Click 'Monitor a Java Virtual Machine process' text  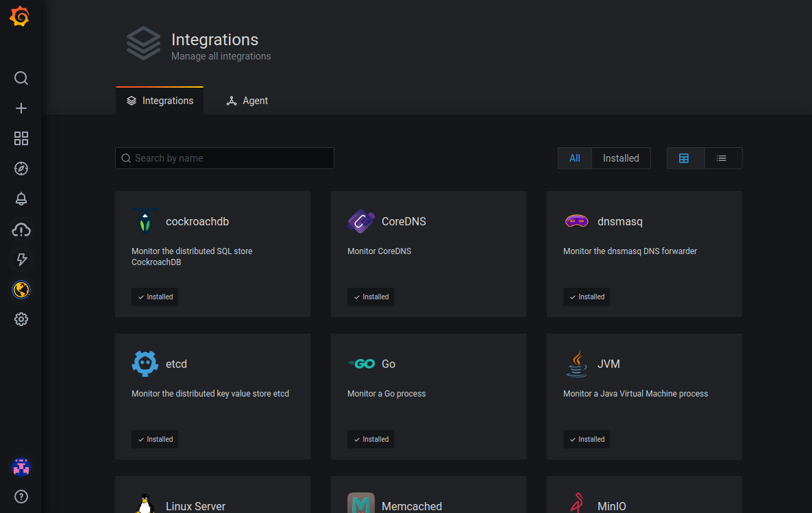coord(635,393)
